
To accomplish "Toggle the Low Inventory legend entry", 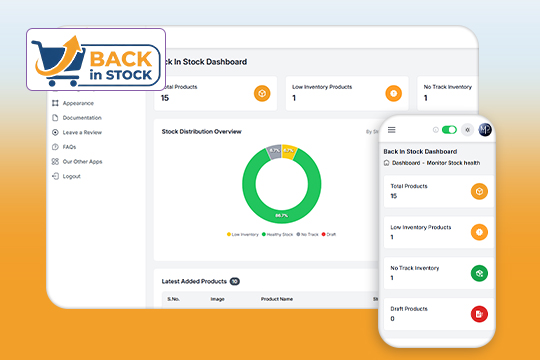I will (x=242, y=234).
